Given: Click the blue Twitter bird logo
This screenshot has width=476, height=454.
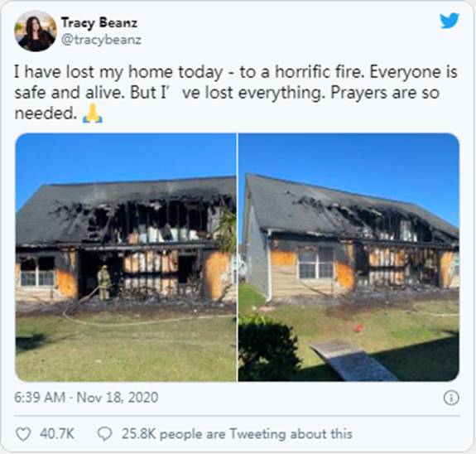Looking at the screenshot, I should pos(450,21).
